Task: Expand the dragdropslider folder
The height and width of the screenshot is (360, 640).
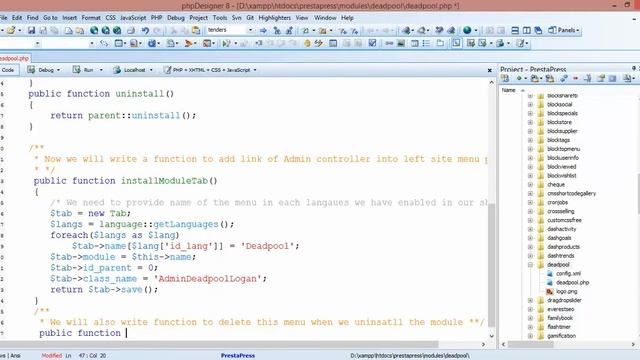Action: click(x=530, y=300)
